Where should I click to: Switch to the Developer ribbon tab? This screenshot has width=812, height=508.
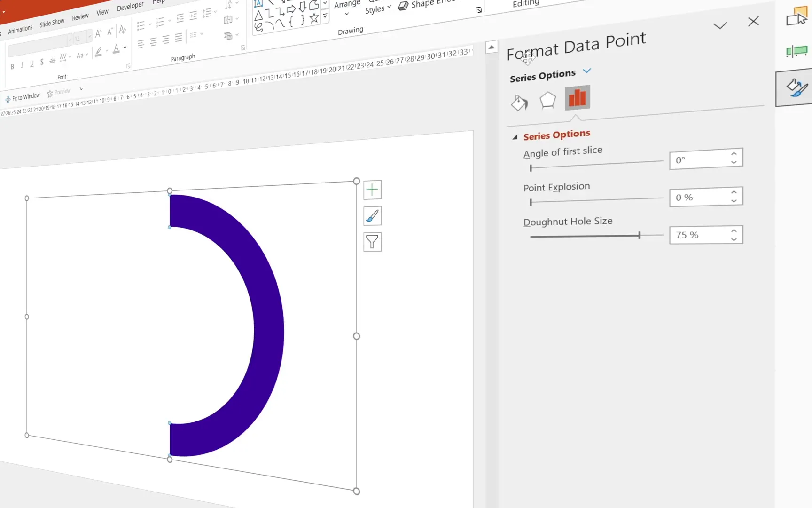coord(130,6)
